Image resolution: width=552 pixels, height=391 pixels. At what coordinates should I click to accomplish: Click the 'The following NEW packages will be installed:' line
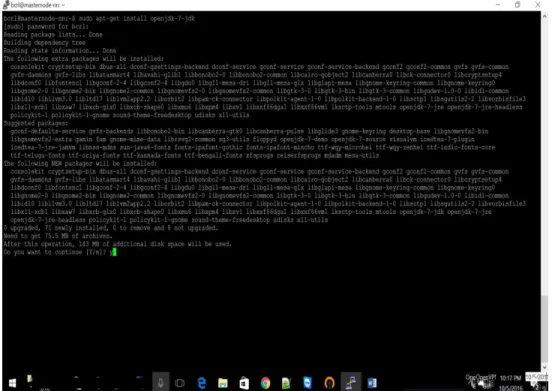pos(80,164)
